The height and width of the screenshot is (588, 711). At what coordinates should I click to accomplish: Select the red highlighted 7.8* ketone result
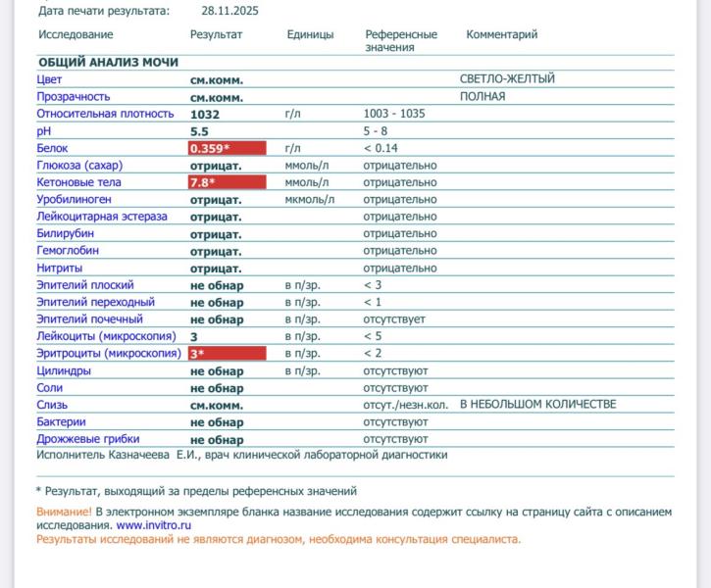(227, 182)
